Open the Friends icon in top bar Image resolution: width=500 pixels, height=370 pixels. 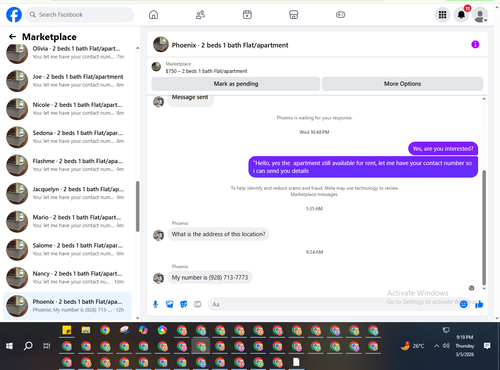coord(200,15)
